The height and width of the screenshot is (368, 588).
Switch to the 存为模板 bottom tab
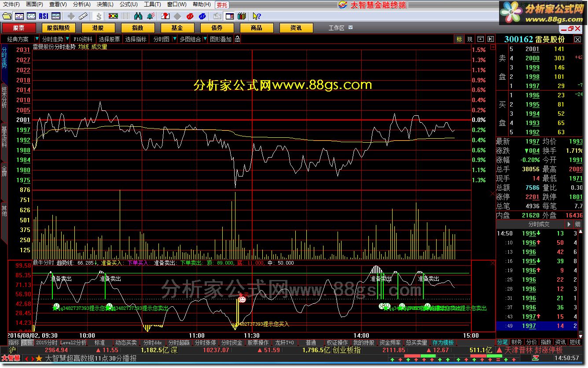(443, 342)
